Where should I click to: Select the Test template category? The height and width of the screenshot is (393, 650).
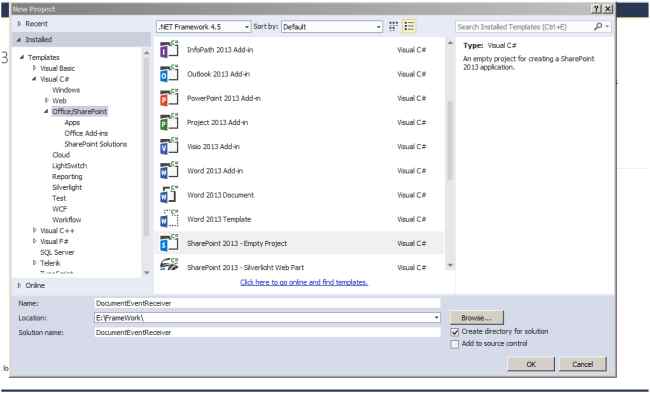click(x=59, y=198)
